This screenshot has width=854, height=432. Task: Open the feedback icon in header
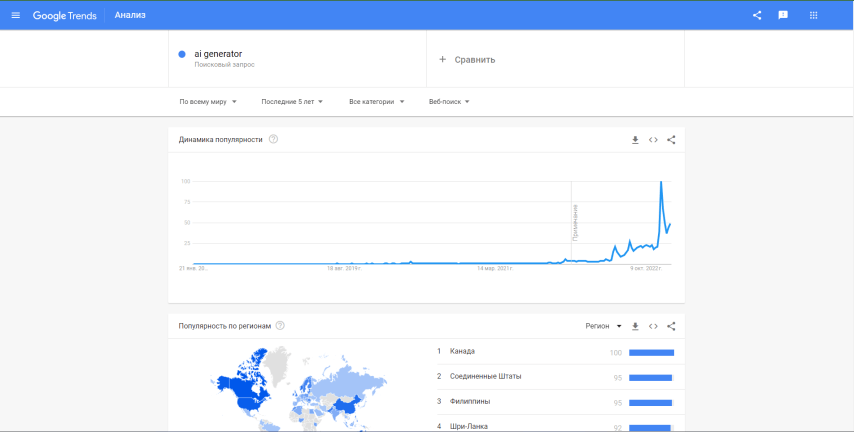[x=784, y=15]
